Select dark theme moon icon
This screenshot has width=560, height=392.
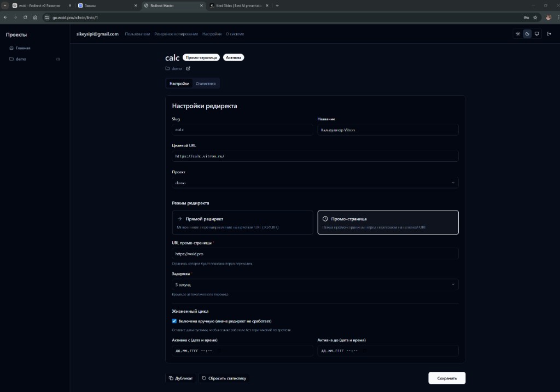click(x=527, y=34)
